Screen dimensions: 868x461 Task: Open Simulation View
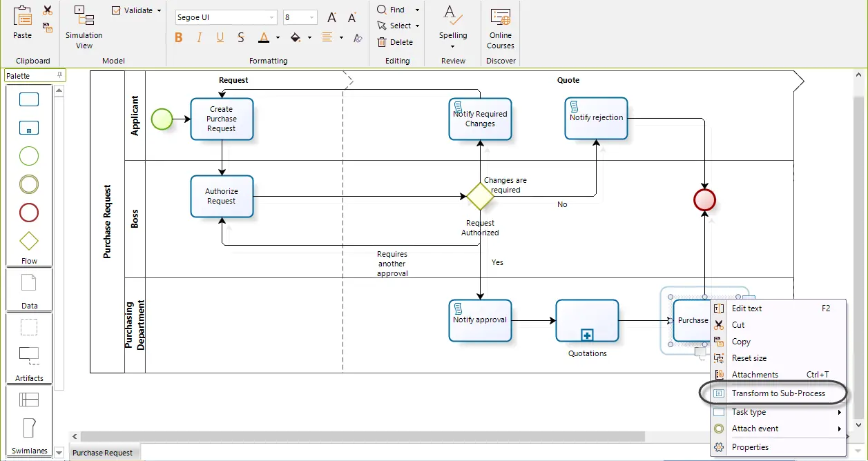click(x=84, y=28)
